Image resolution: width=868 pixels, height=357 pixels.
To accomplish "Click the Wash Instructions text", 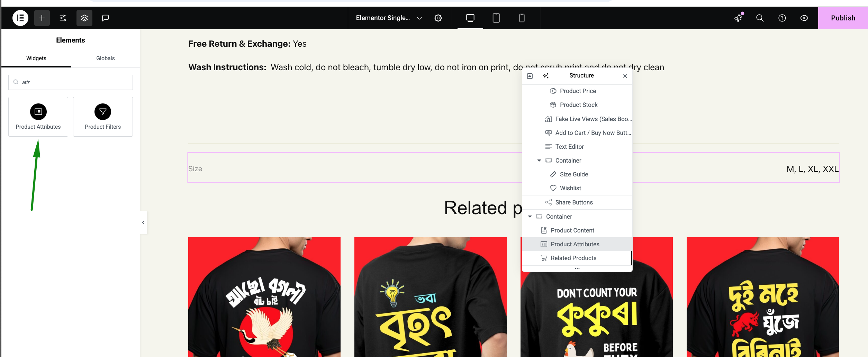I will [426, 67].
